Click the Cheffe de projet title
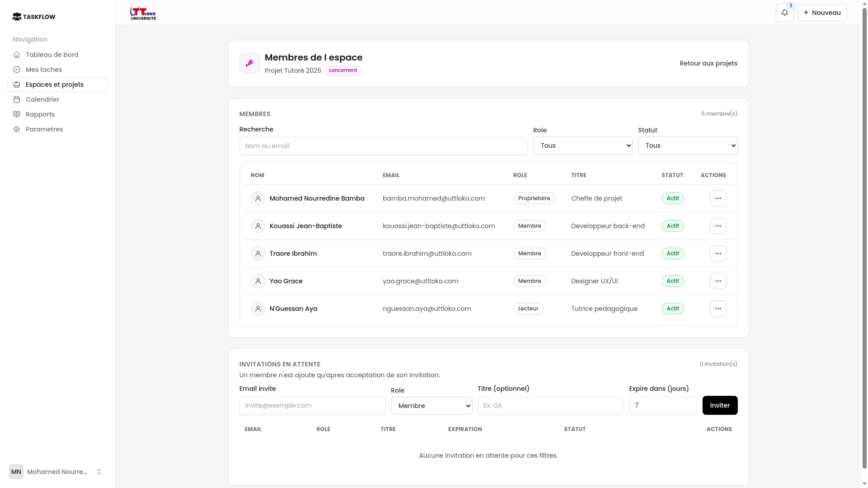The image size is (868, 488). tap(596, 198)
